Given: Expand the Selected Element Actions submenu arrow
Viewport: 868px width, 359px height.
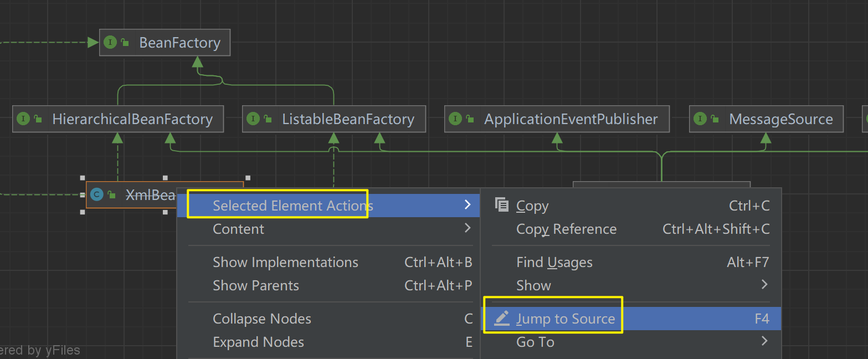Looking at the screenshot, I should point(468,205).
